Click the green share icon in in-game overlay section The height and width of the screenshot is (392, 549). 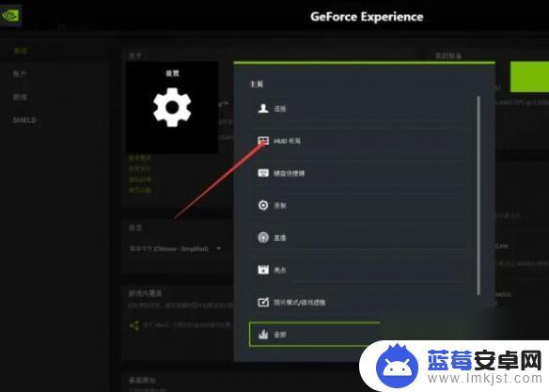134,325
